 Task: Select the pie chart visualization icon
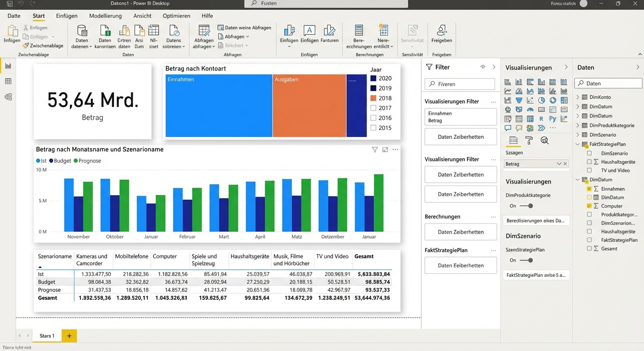tap(542, 100)
